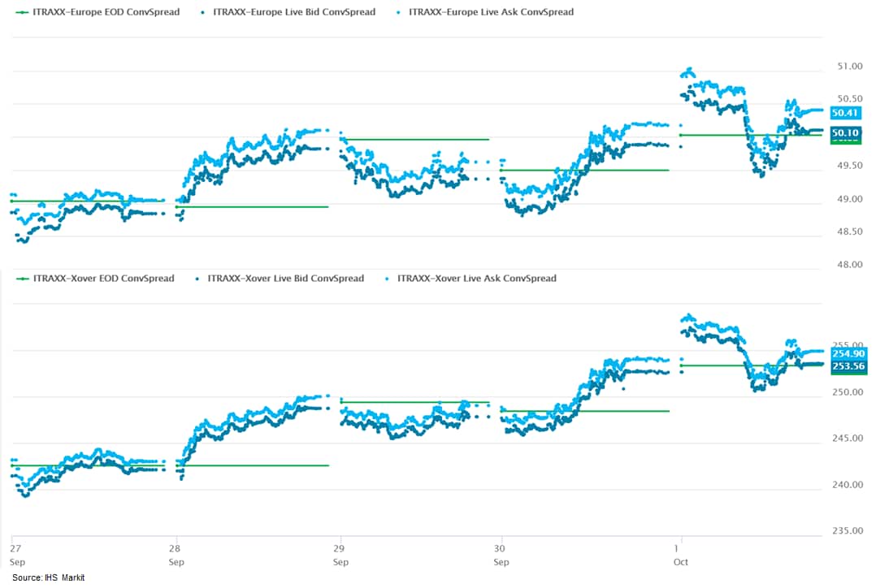
Task: Click the 50.41 Europe ask value tag
Action: [x=845, y=114]
